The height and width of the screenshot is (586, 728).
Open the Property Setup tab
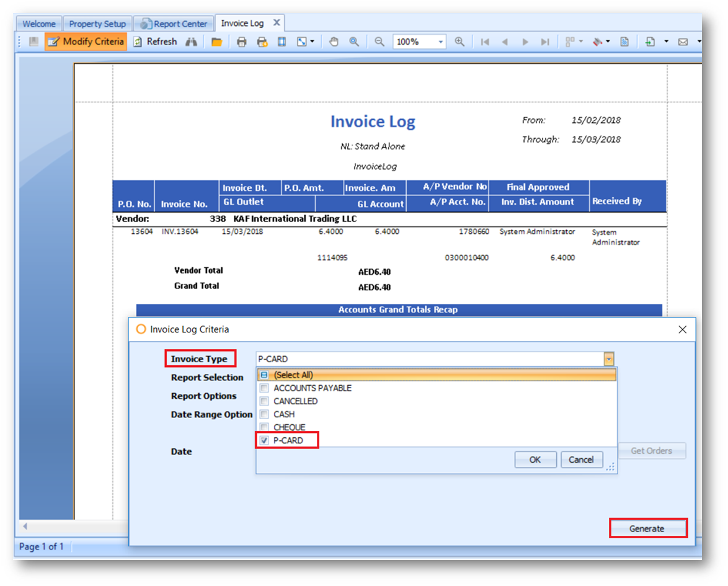pyautogui.click(x=97, y=24)
